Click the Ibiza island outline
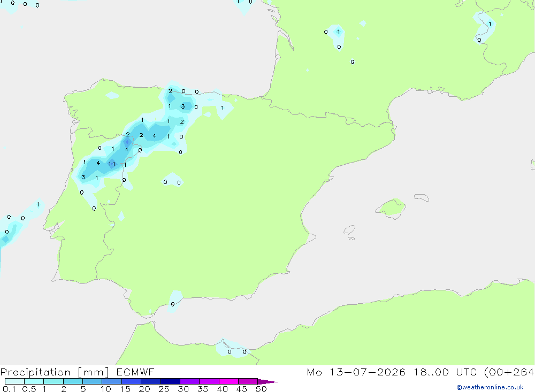Screen dimensions: 535x392 point(349,229)
